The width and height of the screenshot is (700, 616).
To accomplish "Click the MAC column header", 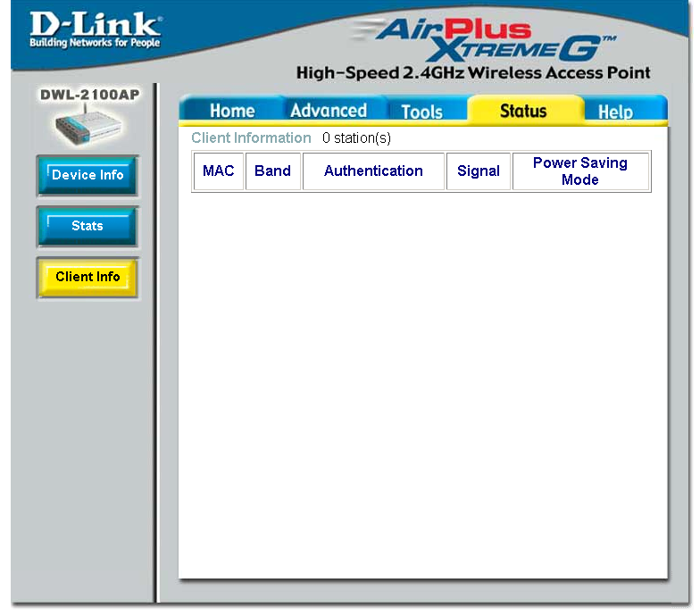I will [218, 171].
